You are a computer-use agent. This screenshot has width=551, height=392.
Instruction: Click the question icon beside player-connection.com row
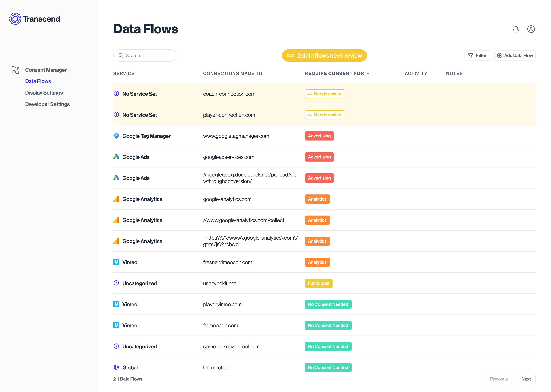116,115
